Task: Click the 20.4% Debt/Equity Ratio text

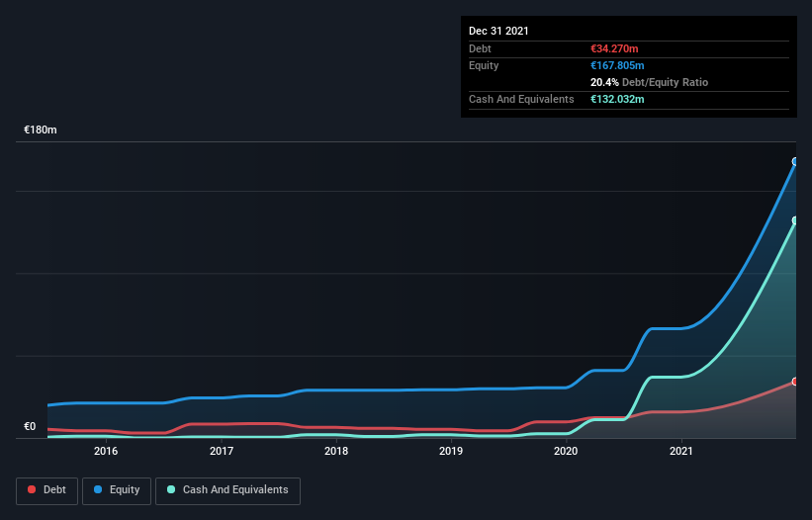Action: click(x=650, y=82)
